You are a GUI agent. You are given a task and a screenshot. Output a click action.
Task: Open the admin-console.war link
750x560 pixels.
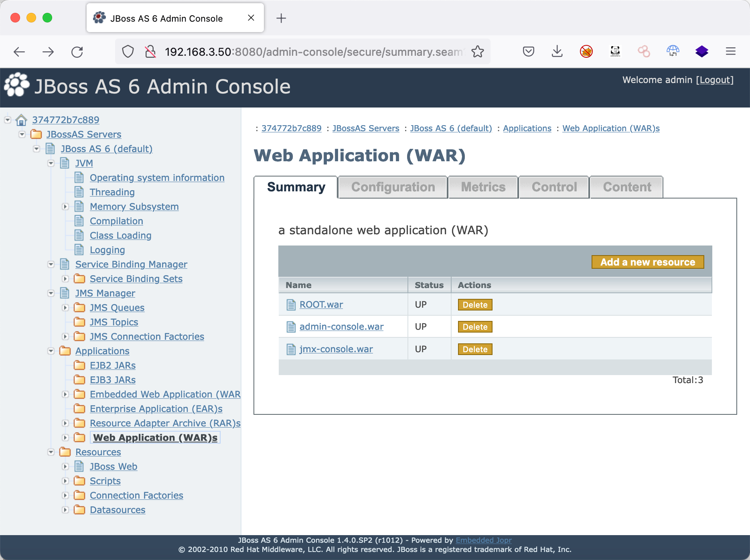coord(341,327)
